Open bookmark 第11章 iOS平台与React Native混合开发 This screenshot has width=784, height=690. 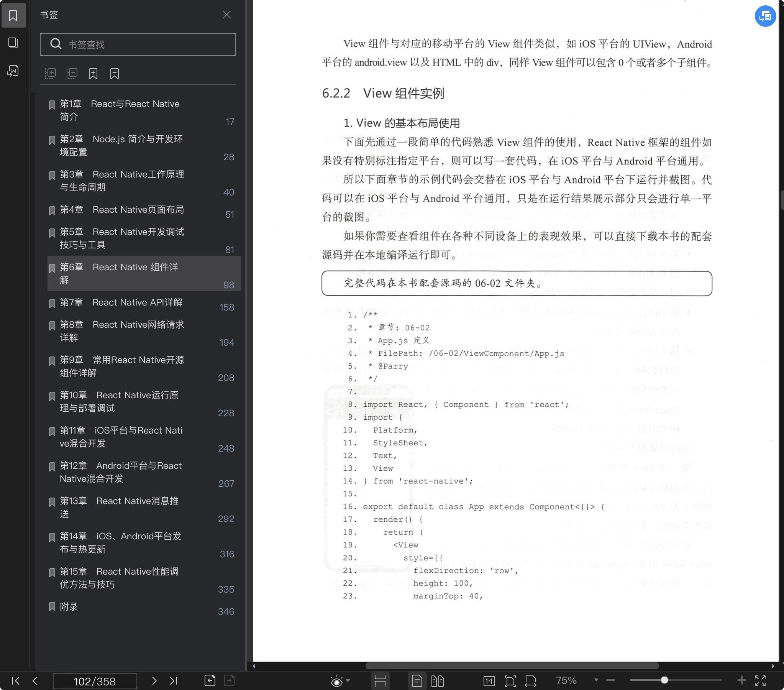144,437
